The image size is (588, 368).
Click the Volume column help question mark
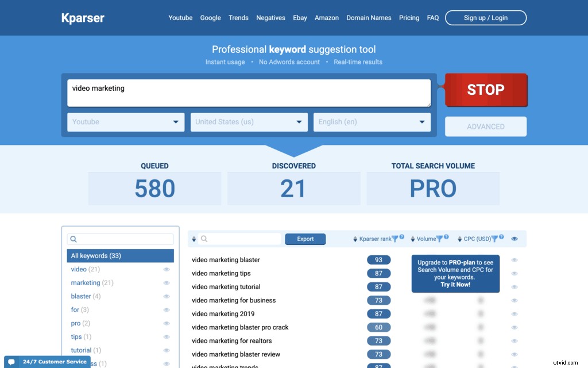(x=446, y=237)
